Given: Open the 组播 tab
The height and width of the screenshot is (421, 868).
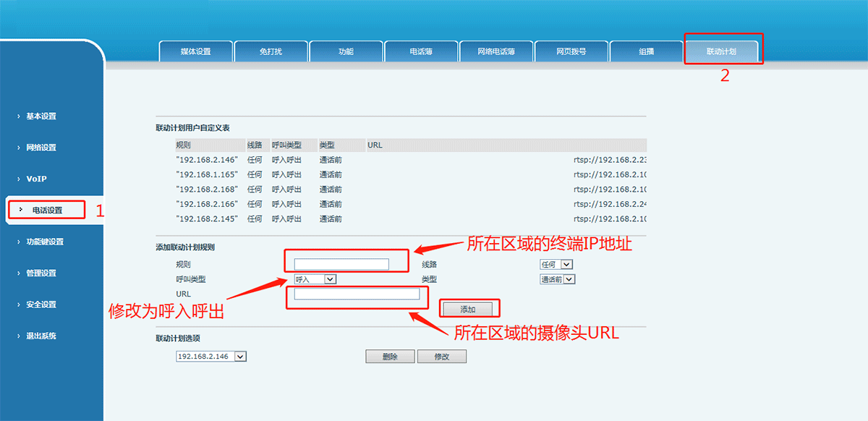Looking at the screenshot, I should coord(647,51).
